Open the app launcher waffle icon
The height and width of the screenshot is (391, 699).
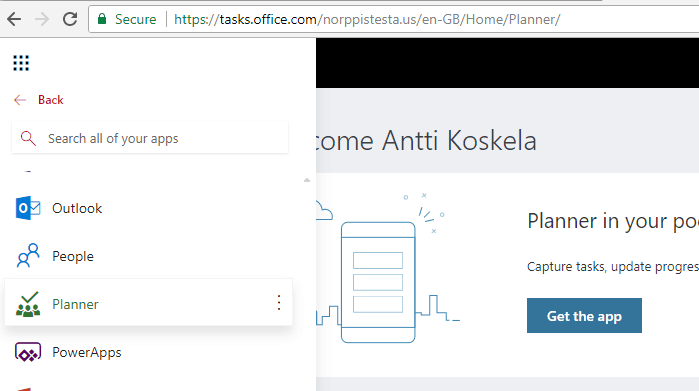(x=21, y=63)
